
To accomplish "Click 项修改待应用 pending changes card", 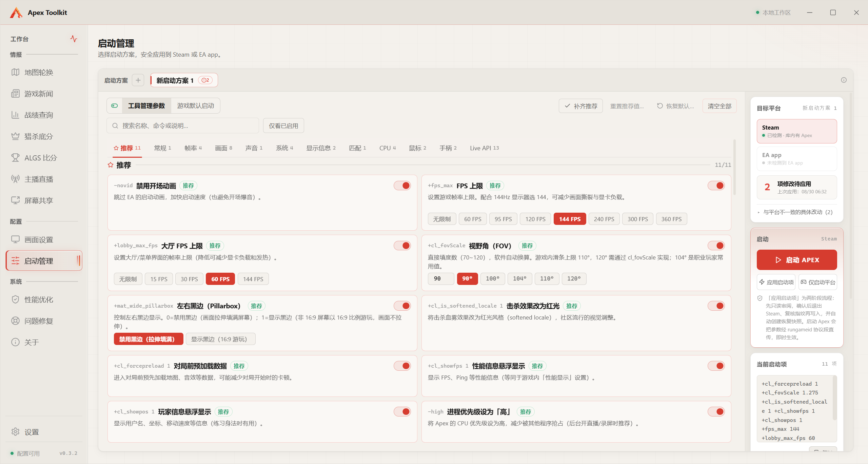I will 797,187.
